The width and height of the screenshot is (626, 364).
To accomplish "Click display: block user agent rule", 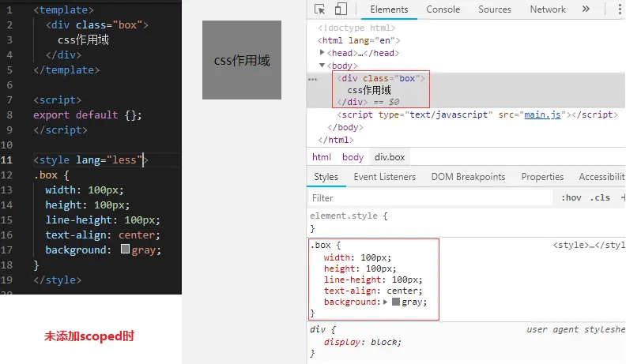I will (x=363, y=342).
